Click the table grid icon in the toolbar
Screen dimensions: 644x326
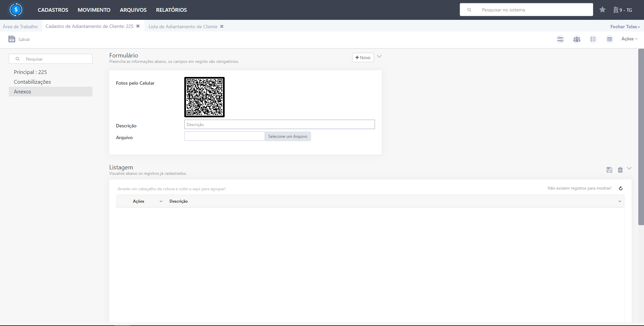610,39
